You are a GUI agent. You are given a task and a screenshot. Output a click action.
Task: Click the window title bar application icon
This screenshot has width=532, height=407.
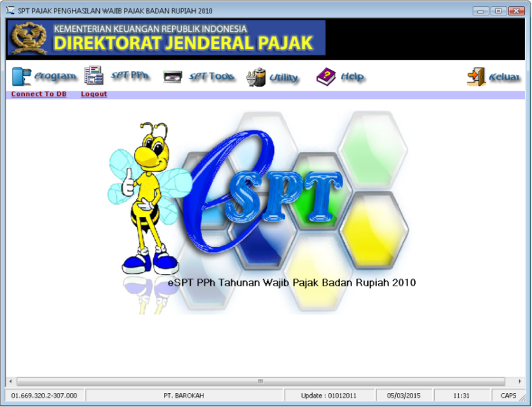tap(11, 11)
